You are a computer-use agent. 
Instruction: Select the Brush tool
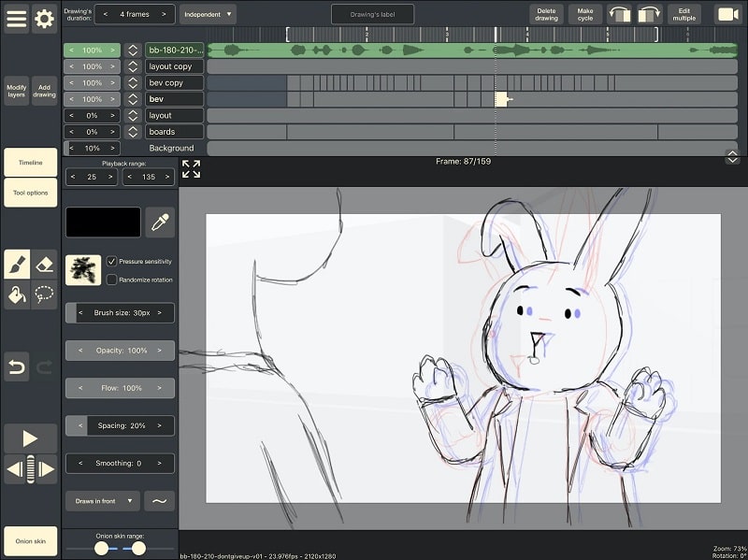pos(16,264)
